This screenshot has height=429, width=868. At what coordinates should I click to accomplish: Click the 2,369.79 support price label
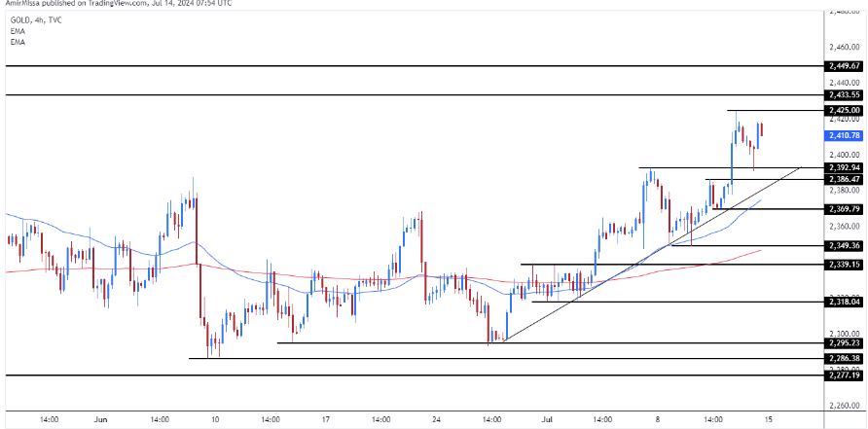pyautogui.click(x=843, y=208)
